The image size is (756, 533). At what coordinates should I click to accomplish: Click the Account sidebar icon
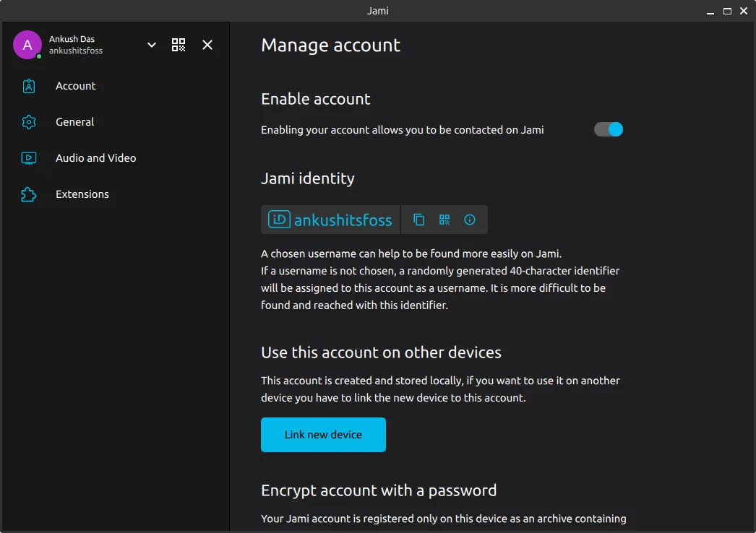[29, 86]
